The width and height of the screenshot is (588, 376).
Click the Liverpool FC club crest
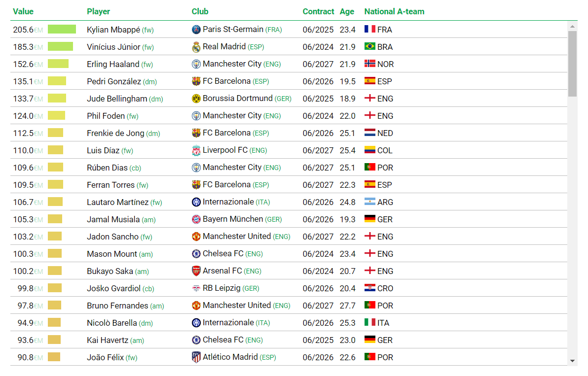[196, 151]
